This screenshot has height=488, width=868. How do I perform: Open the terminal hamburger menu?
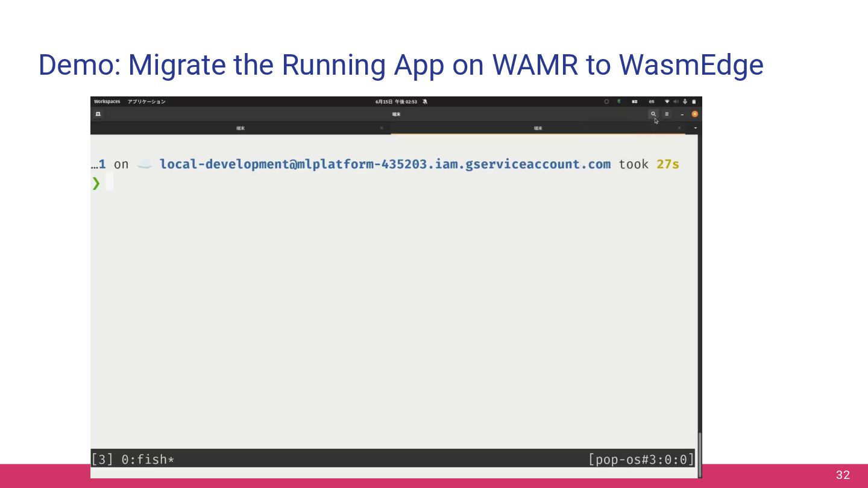[667, 114]
